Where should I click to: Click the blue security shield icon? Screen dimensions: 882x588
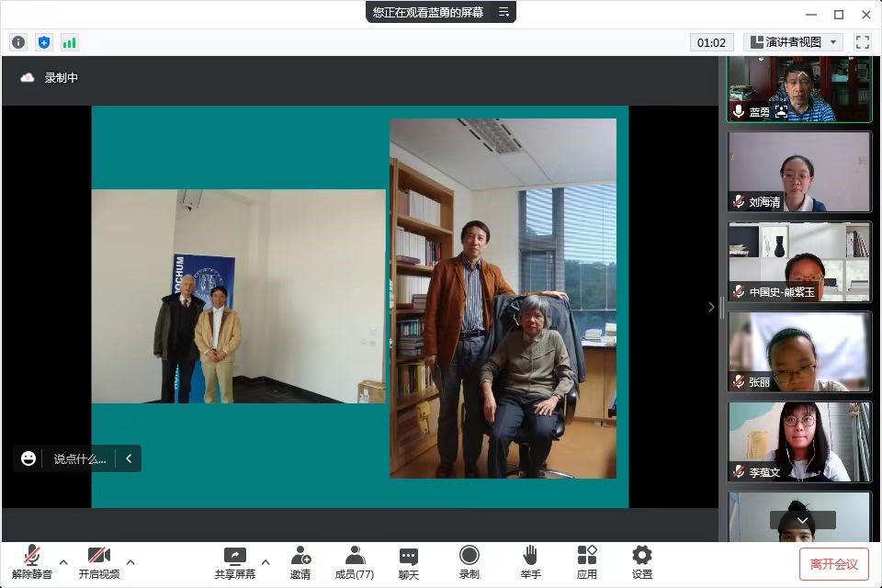[44, 42]
